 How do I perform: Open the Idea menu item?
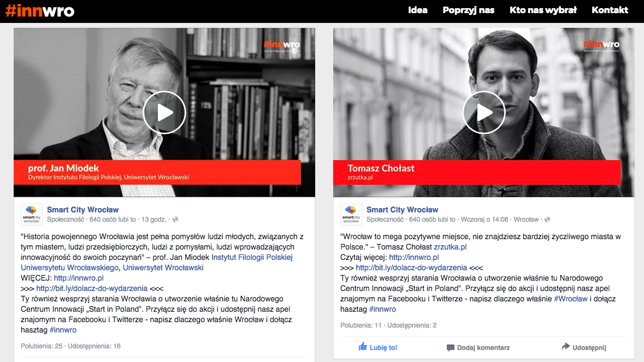tap(418, 10)
